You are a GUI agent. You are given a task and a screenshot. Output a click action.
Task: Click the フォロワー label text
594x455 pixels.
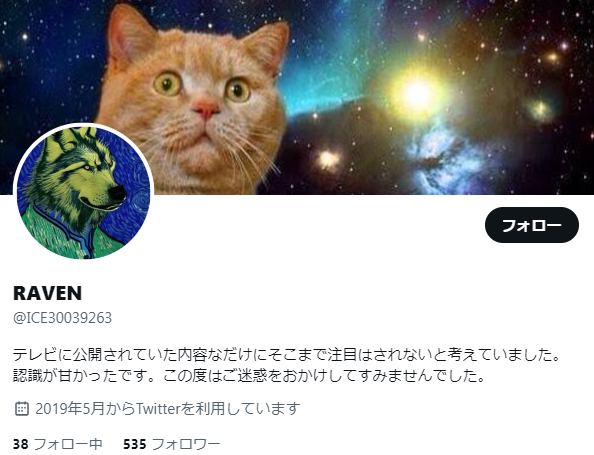186,444
